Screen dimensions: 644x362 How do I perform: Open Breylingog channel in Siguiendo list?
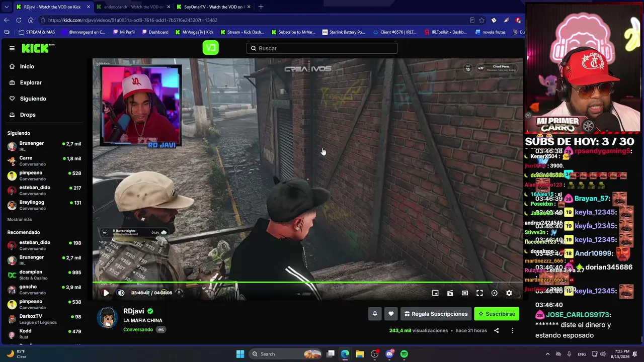[44, 205]
